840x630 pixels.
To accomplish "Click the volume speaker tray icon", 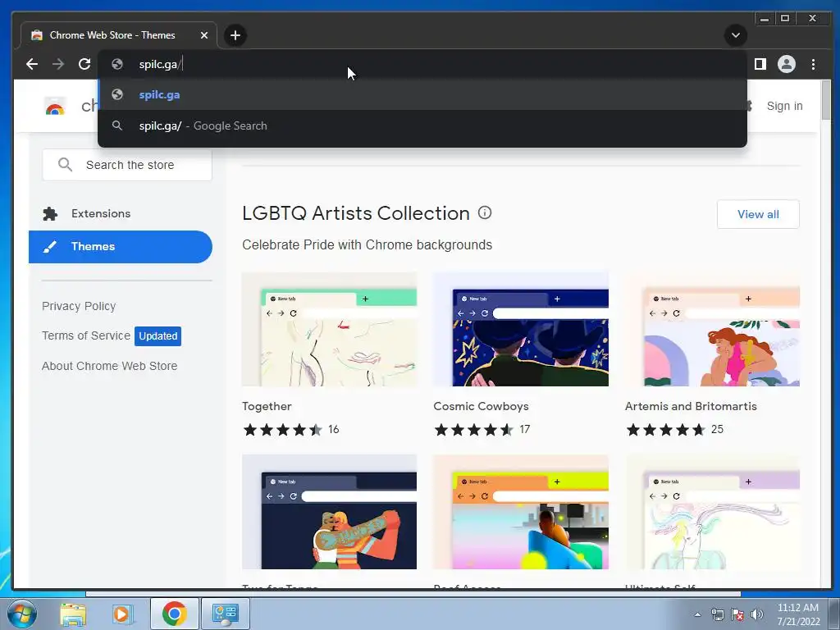I will (x=757, y=614).
